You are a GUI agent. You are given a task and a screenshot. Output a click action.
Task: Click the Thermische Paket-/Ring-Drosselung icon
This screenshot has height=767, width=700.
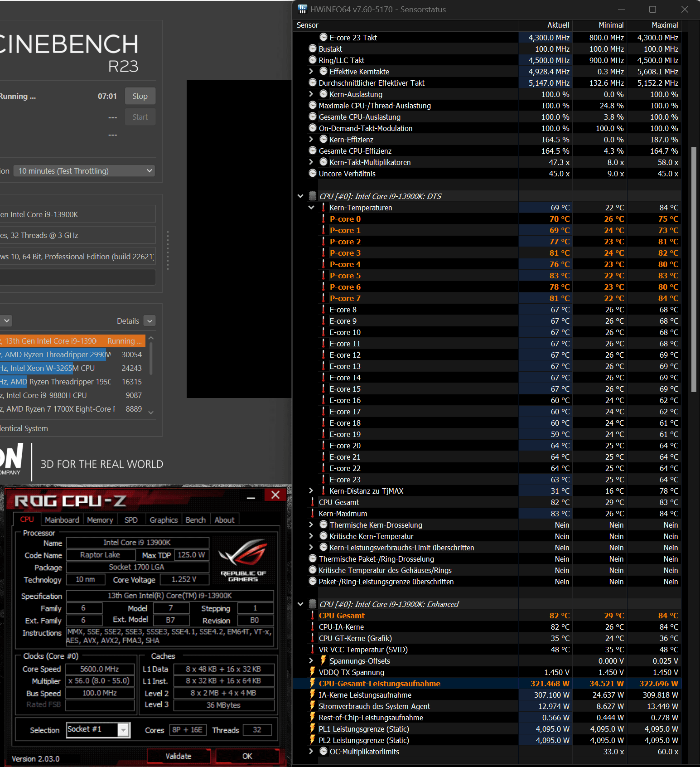(x=313, y=558)
